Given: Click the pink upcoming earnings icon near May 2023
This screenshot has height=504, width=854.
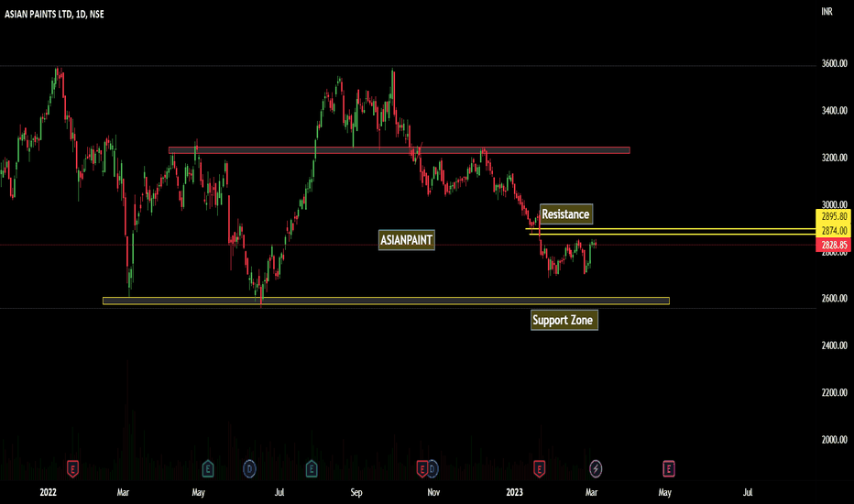Looking at the screenshot, I should 669,468.
